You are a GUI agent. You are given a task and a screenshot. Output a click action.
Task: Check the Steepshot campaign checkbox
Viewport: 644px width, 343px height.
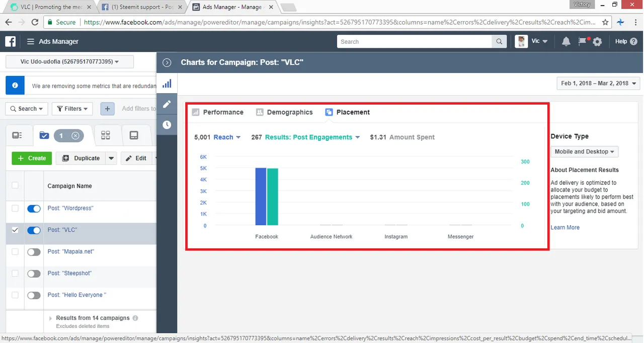[x=15, y=273]
